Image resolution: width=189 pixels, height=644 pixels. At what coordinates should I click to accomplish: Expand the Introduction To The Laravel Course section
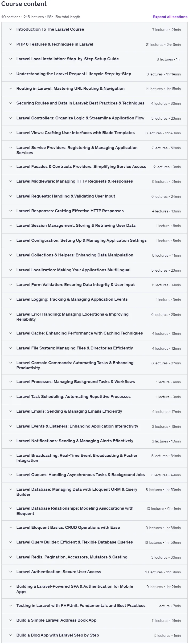coord(94,30)
